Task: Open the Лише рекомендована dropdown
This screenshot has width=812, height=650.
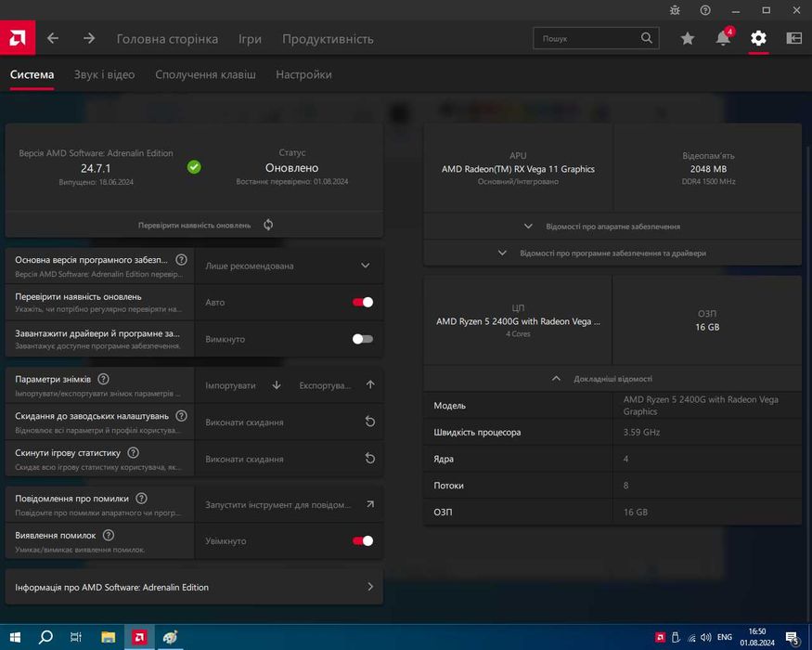Action: (x=289, y=266)
